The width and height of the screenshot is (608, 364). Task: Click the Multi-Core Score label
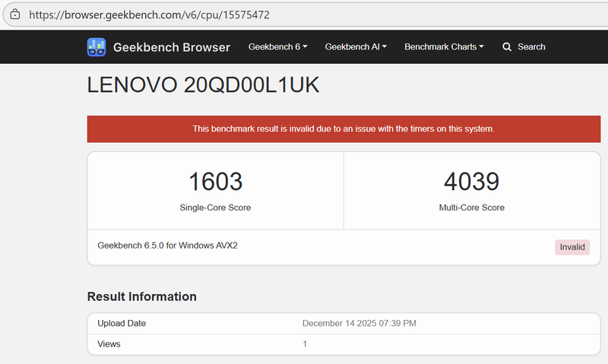(471, 207)
